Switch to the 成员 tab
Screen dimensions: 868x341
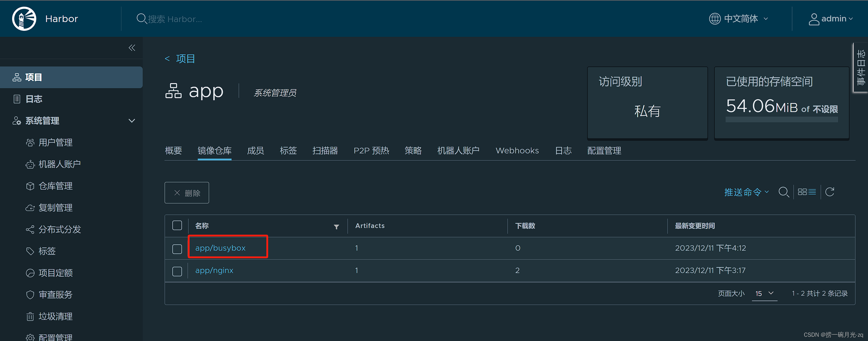coord(255,150)
